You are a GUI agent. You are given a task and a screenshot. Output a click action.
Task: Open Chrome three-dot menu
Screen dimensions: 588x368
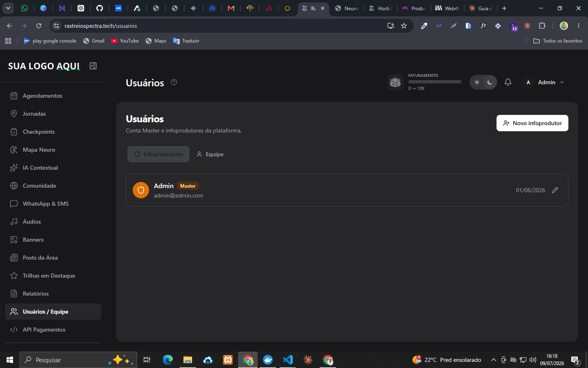(x=579, y=26)
